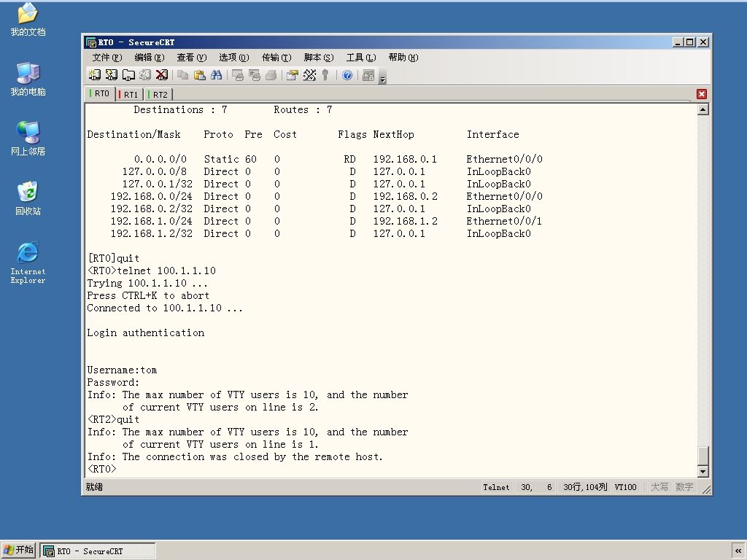
Task: Click the SecureCRT title bar icon
Action: click(x=91, y=42)
